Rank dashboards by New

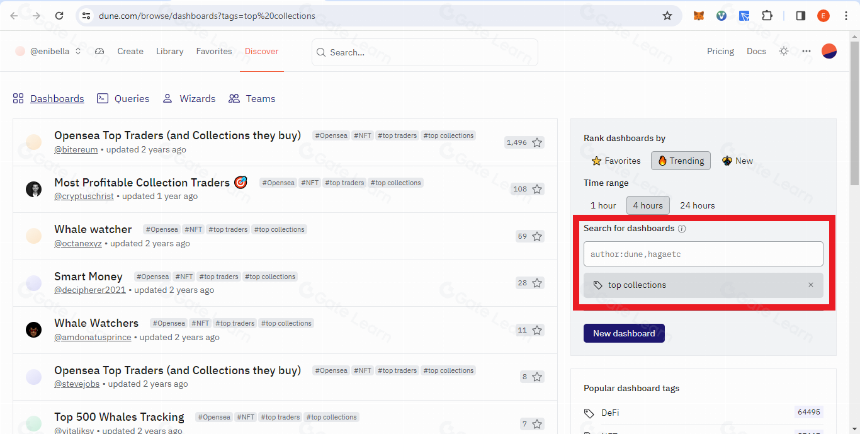tap(738, 161)
